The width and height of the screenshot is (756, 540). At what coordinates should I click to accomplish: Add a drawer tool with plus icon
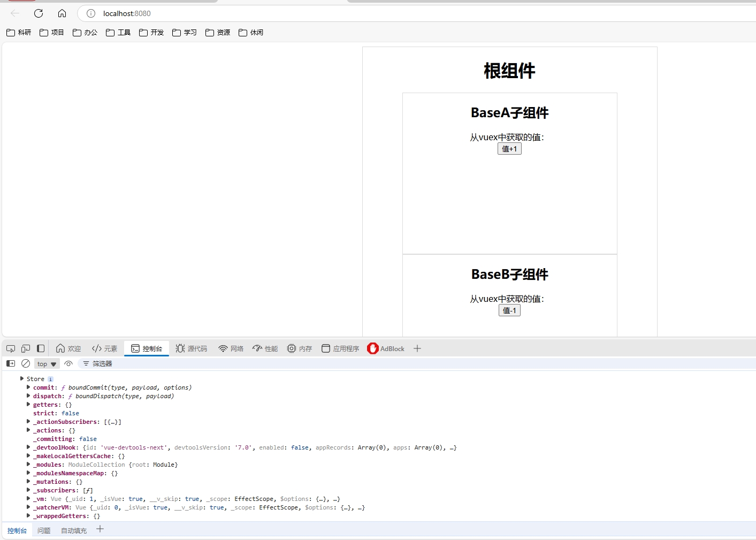(x=100, y=529)
